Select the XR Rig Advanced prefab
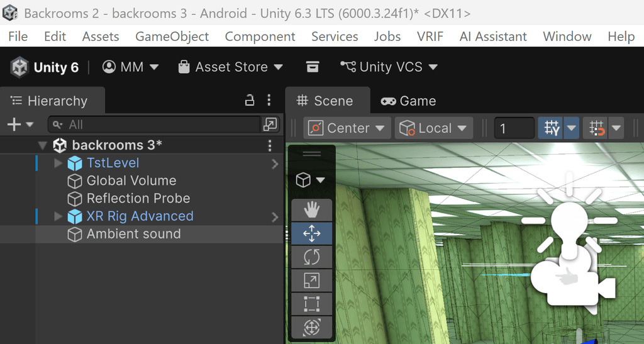644x344 pixels. point(140,216)
